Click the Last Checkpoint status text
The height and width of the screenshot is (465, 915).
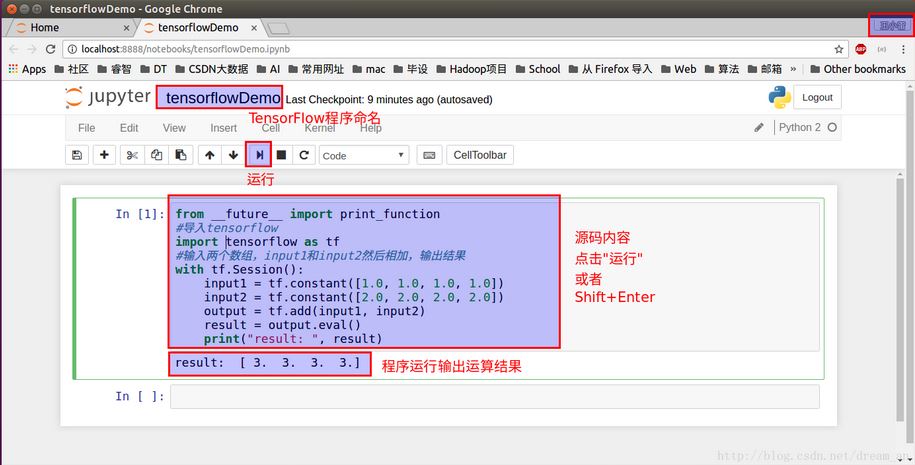[389, 100]
